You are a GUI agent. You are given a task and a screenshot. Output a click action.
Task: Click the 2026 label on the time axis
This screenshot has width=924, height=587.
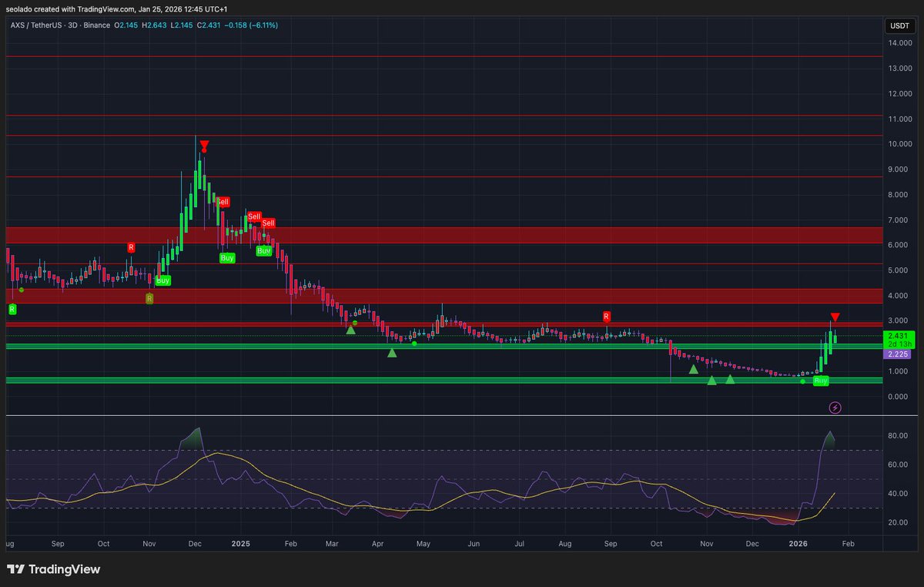pos(799,543)
